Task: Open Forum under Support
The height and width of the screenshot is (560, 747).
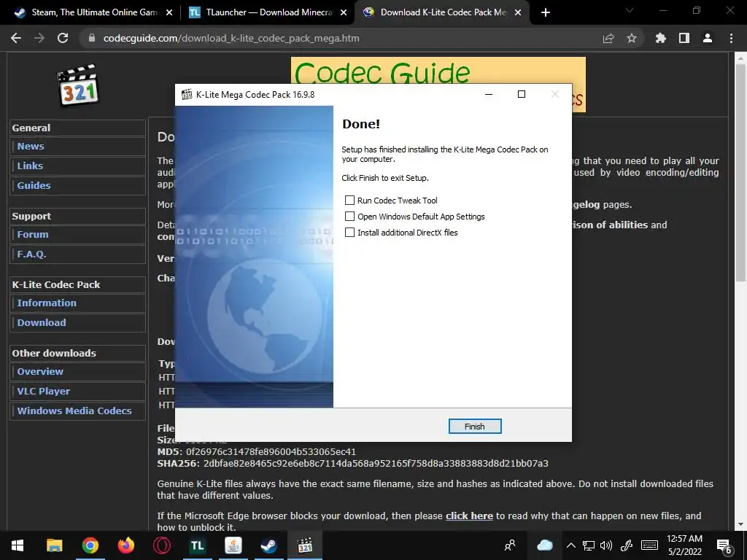Action: tap(33, 234)
